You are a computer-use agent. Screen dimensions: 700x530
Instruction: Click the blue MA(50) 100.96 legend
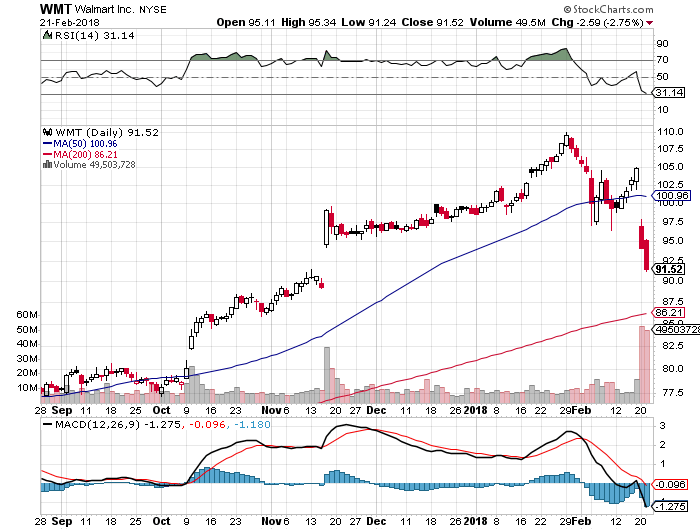[80, 144]
